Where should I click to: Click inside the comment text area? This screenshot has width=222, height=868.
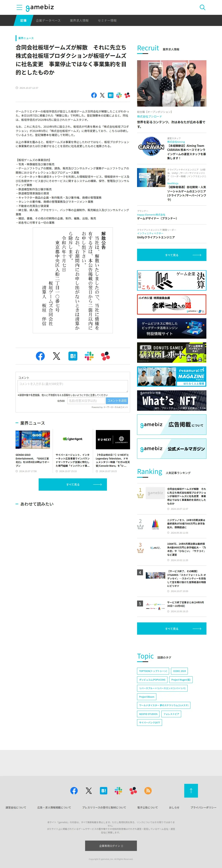coord(73,386)
